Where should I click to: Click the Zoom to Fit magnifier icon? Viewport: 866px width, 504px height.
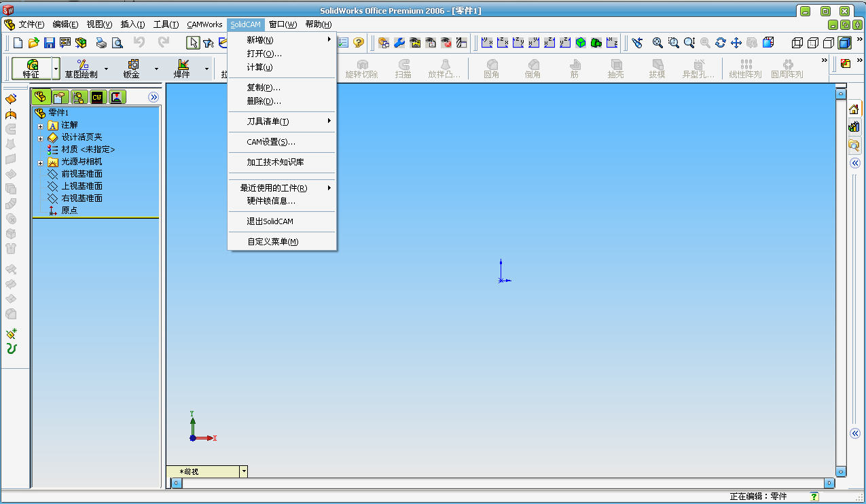[657, 43]
